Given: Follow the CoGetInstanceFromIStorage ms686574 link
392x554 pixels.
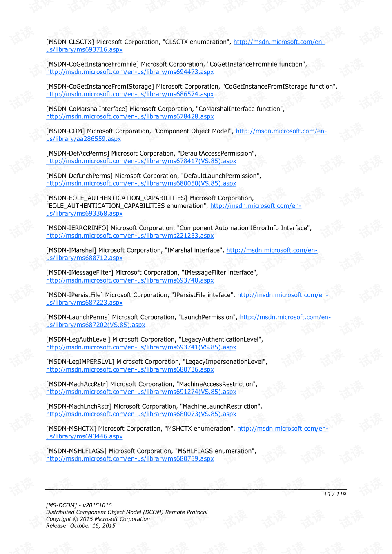Looking at the screenshot, I should [x=130, y=94].
